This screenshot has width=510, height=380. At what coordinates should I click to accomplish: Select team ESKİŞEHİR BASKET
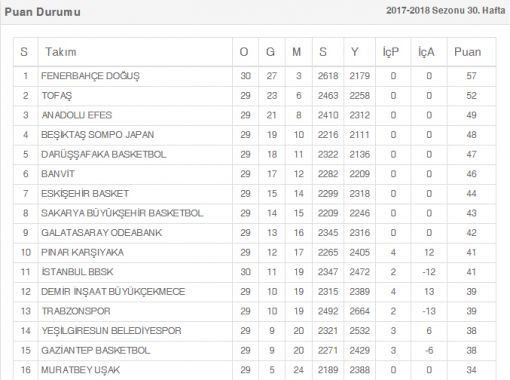point(85,193)
